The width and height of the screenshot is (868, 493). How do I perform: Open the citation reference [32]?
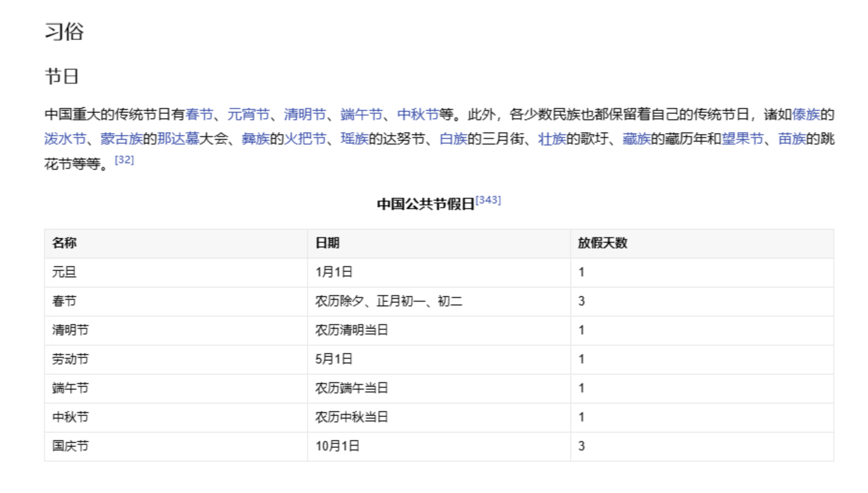(125, 160)
